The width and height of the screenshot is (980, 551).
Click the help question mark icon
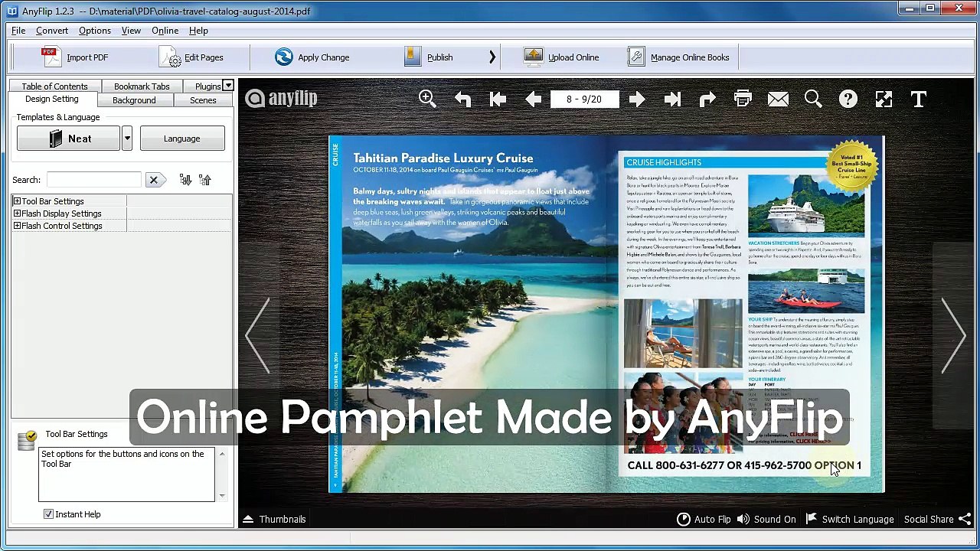[x=848, y=99]
